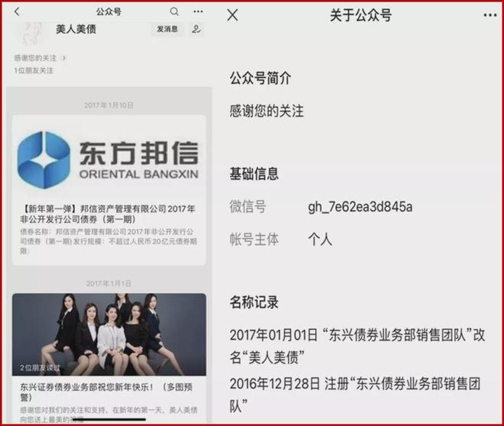Click the 公众号 title in left header

click(x=108, y=12)
